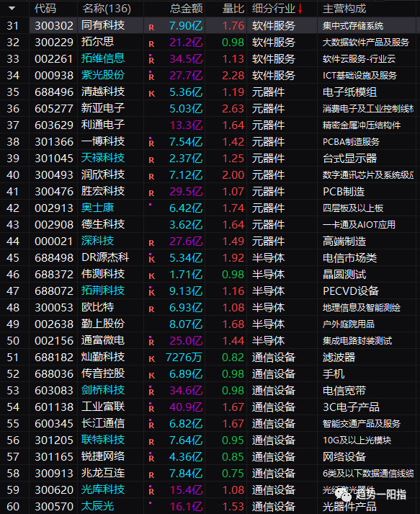Click the 2.28 volume ratio for 紫光股份

pos(233,76)
